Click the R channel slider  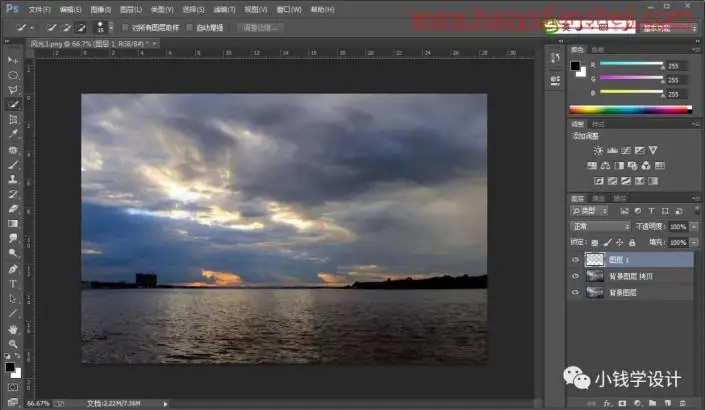coord(631,64)
